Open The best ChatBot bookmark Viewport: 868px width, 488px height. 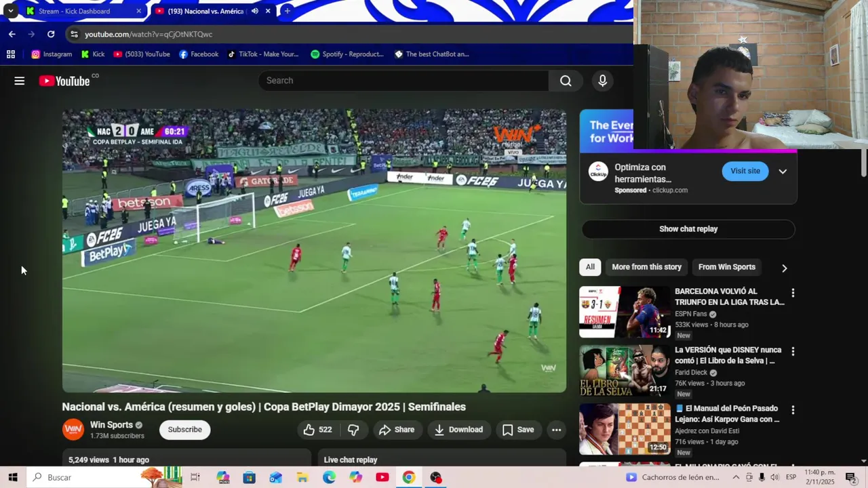[432, 54]
